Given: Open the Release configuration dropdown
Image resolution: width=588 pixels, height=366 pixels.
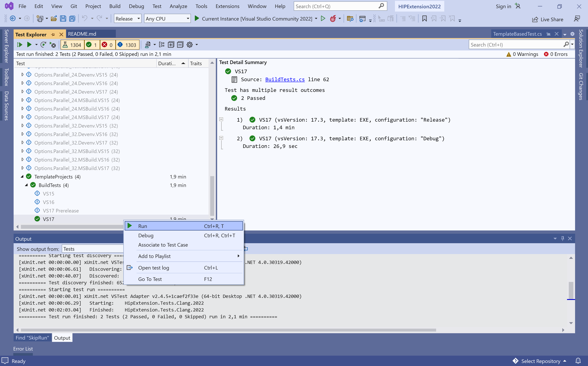Looking at the screenshot, I should pyautogui.click(x=128, y=19).
